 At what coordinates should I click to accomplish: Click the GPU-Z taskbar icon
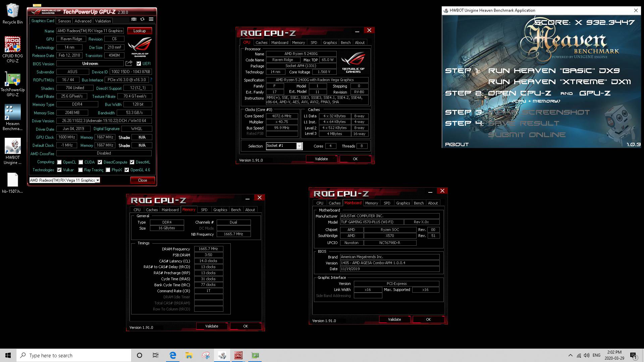click(255, 355)
